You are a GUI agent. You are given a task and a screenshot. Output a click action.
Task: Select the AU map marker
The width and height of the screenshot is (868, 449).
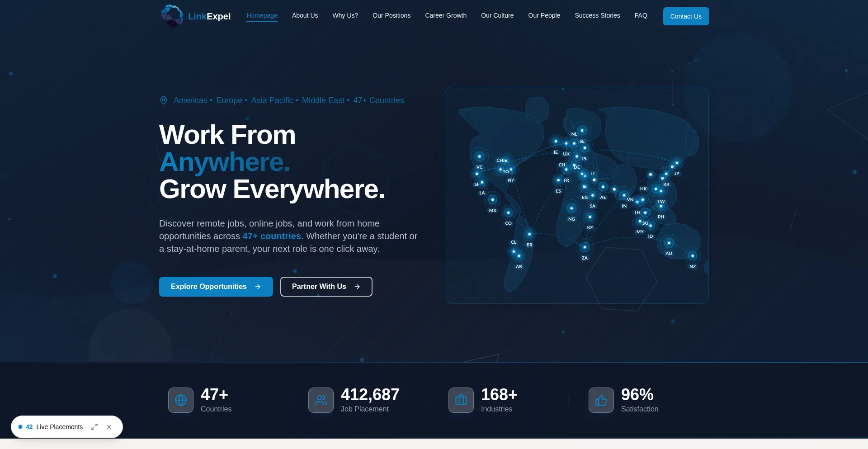coord(669,243)
